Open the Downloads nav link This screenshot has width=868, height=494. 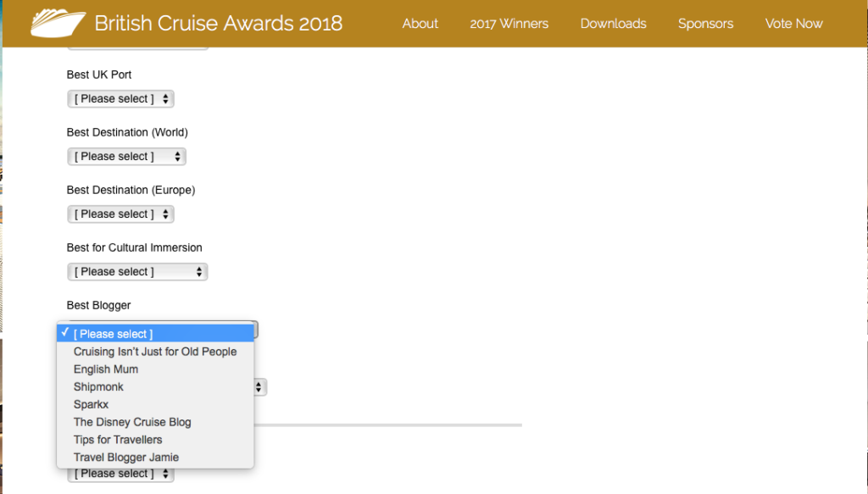[614, 23]
